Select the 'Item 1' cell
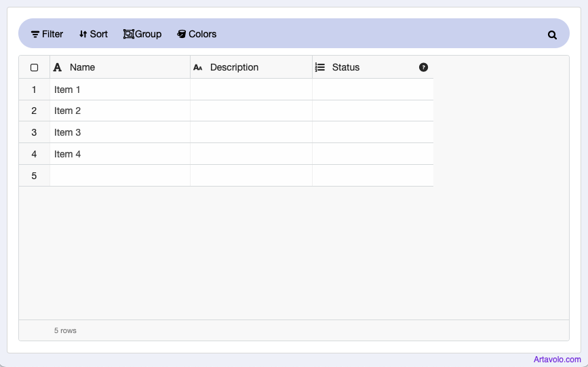588x367 pixels. click(x=120, y=90)
